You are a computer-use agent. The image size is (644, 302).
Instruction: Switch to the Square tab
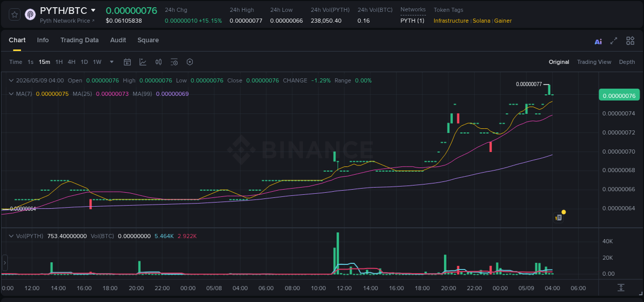click(x=148, y=40)
